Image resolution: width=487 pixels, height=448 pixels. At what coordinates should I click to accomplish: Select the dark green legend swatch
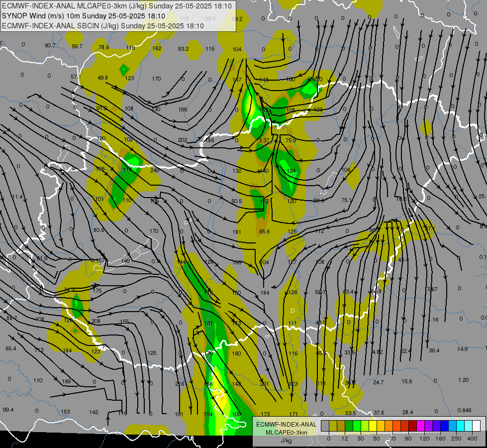349,426
